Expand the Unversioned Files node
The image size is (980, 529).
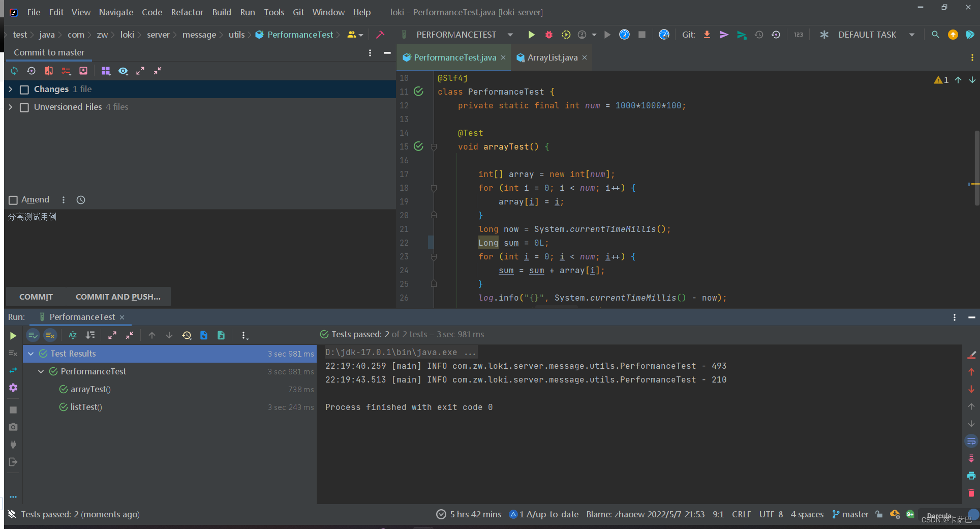coord(11,107)
